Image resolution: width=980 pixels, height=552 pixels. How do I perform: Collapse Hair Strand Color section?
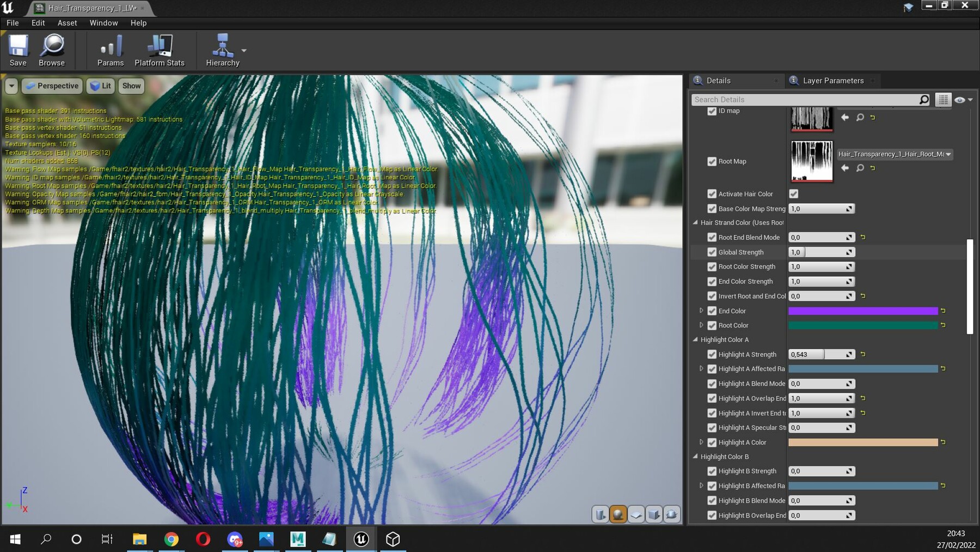[695, 222]
